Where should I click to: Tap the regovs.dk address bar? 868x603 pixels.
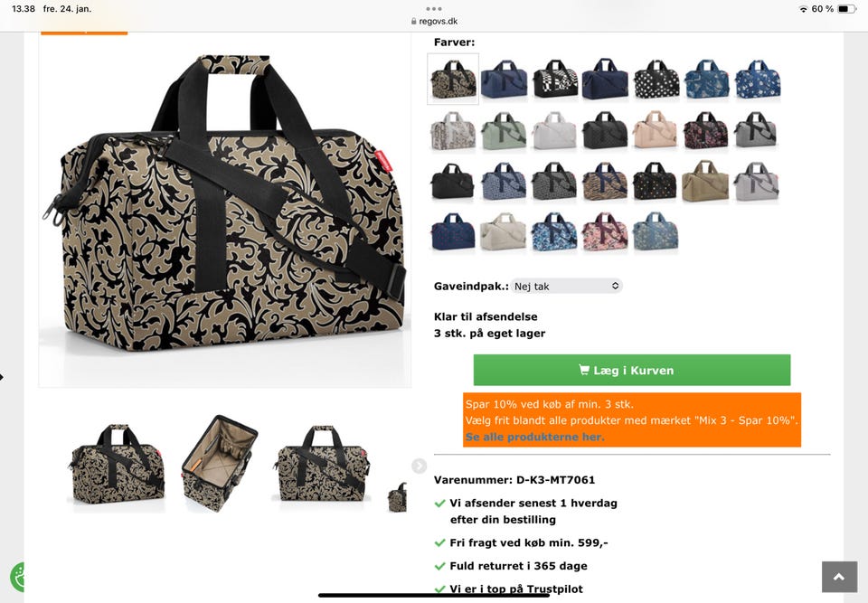(x=434, y=21)
